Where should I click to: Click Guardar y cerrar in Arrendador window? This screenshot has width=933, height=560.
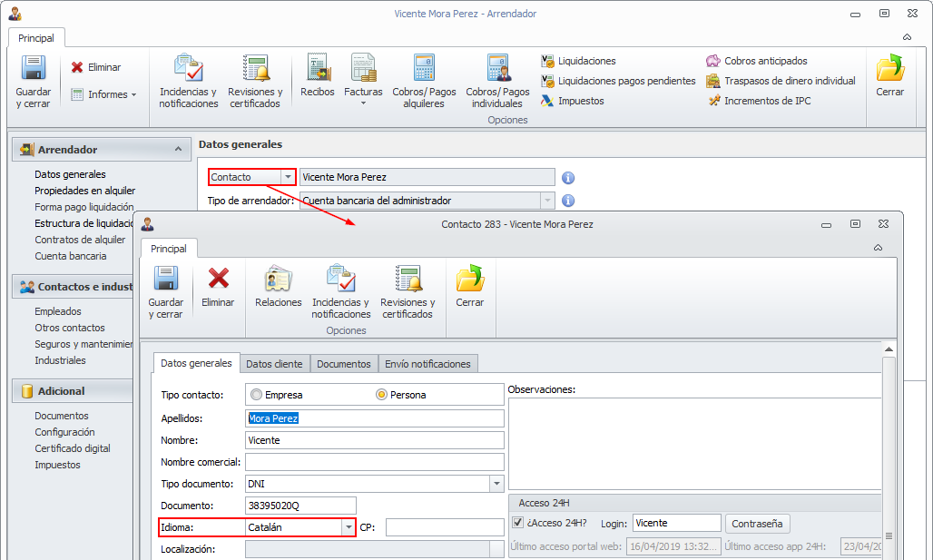pos(34,82)
